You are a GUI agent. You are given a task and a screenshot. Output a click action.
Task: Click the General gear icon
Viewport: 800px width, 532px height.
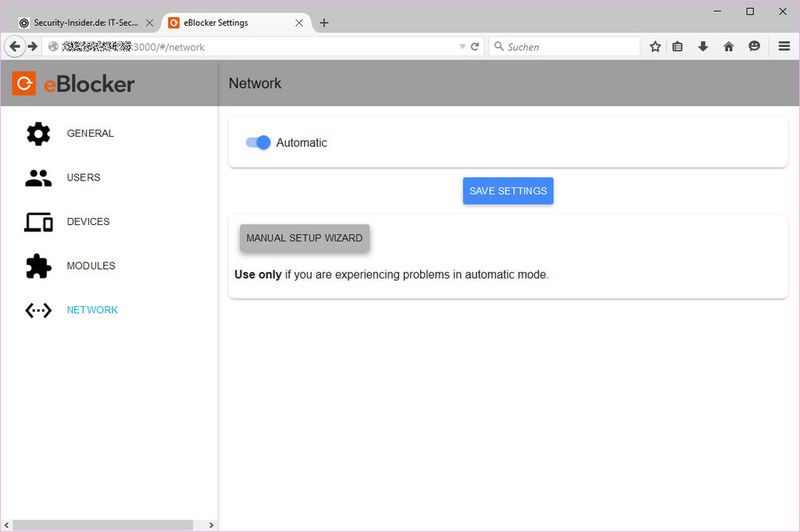(x=38, y=134)
